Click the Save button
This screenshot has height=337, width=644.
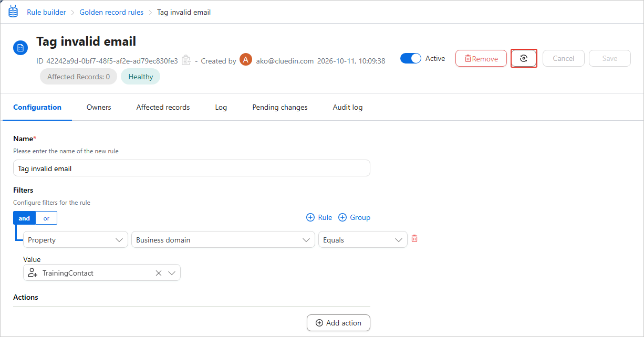pos(610,58)
